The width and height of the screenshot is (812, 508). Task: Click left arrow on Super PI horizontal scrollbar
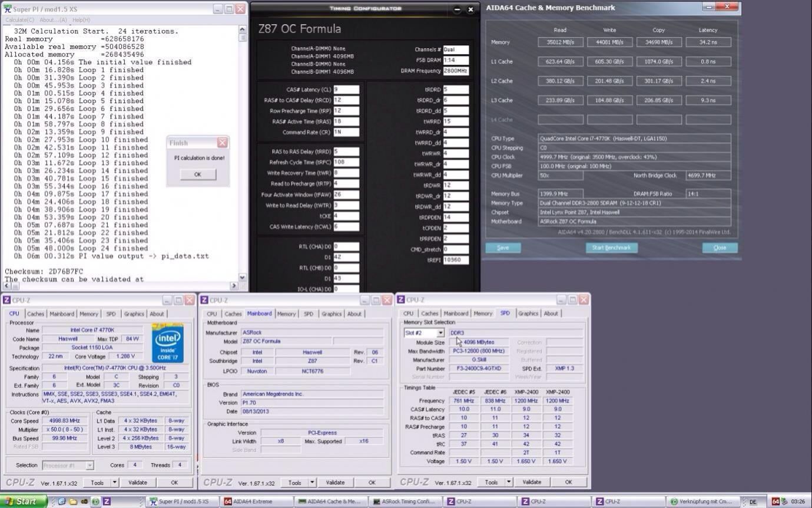[6, 286]
